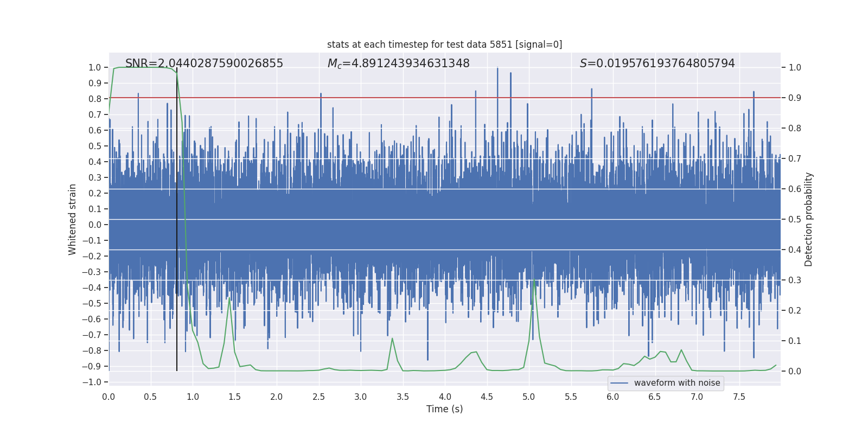Image resolution: width=868 pixels, height=434 pixels.
Task: Click right axis tick label 0.7
Action: pyautogui.click(x=795, y=159)
